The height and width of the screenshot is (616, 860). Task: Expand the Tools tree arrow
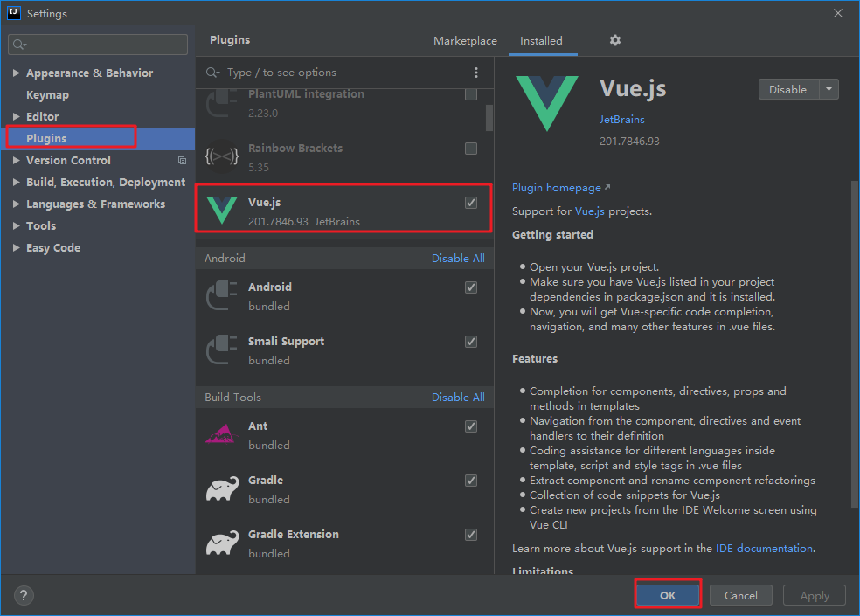17,226
